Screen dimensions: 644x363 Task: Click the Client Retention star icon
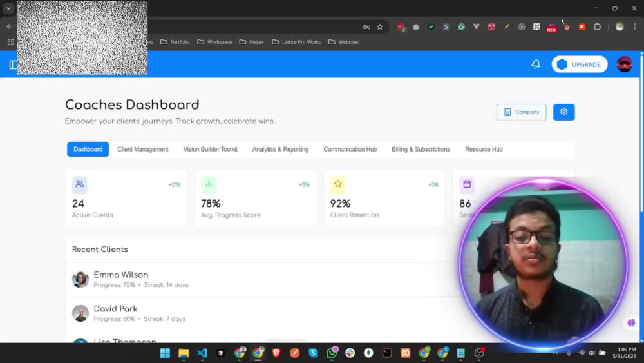pos(337,184)
